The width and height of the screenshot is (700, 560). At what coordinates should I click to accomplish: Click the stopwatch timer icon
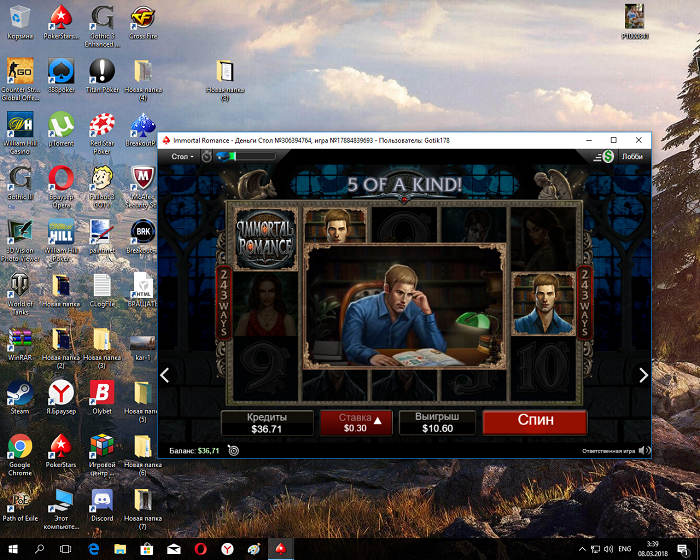pyautogui.click(x=206, y=157)
